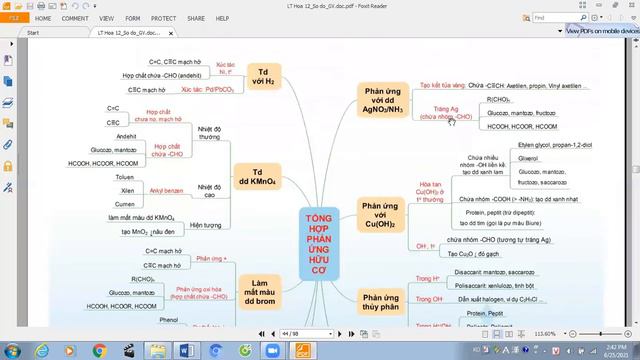Open the Digital Signatures panel icon
Viewport: 640px width, 360px height.
(8, 187)
